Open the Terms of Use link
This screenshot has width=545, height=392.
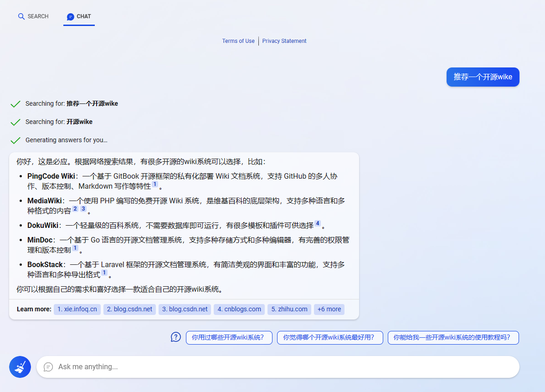238,41
